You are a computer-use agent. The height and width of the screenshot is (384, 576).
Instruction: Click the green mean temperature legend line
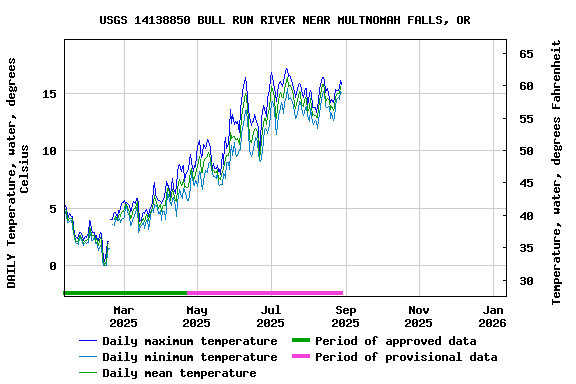tap(88, 373)
